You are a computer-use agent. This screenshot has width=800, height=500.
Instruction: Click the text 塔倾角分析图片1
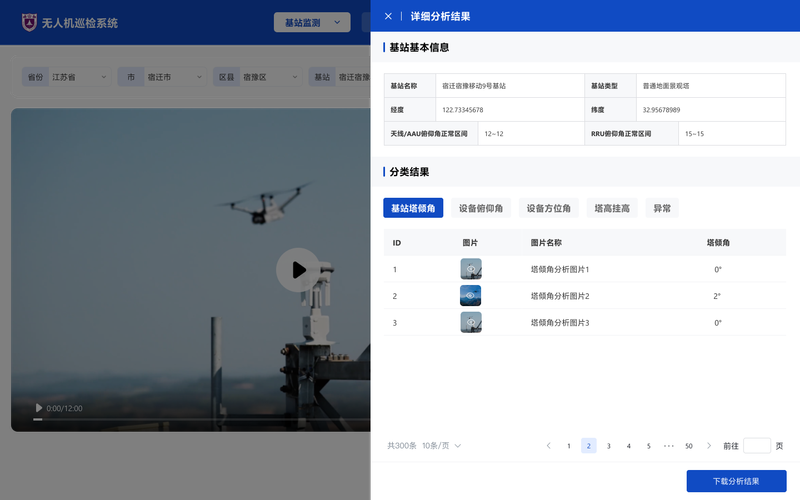[560, 269]
